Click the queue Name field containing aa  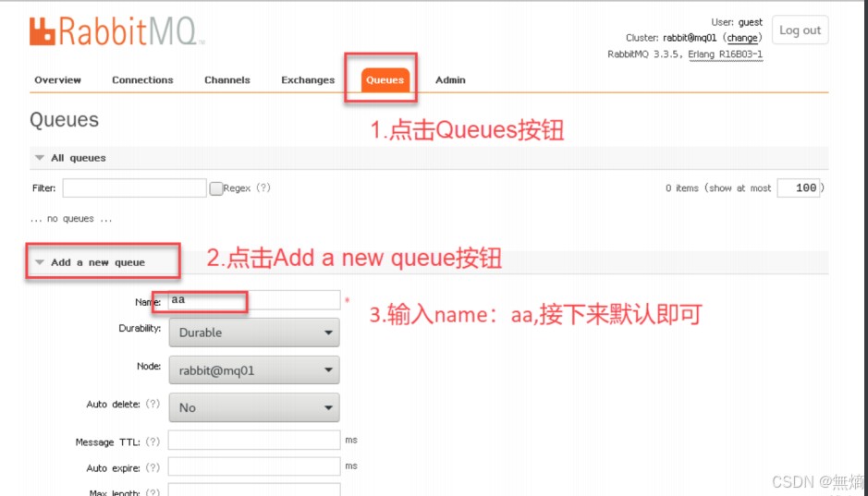(254, 299)
